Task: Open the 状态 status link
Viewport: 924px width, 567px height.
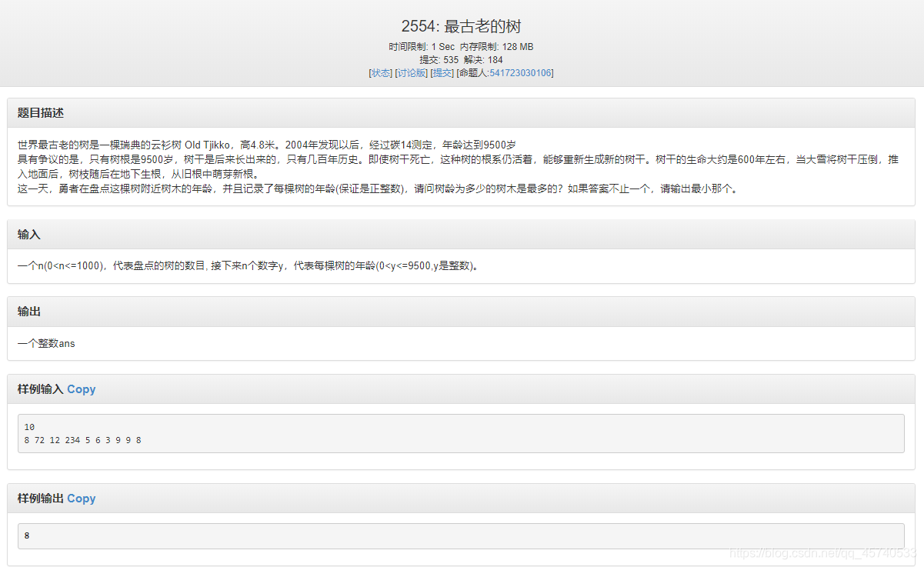Action: (381, 73)
